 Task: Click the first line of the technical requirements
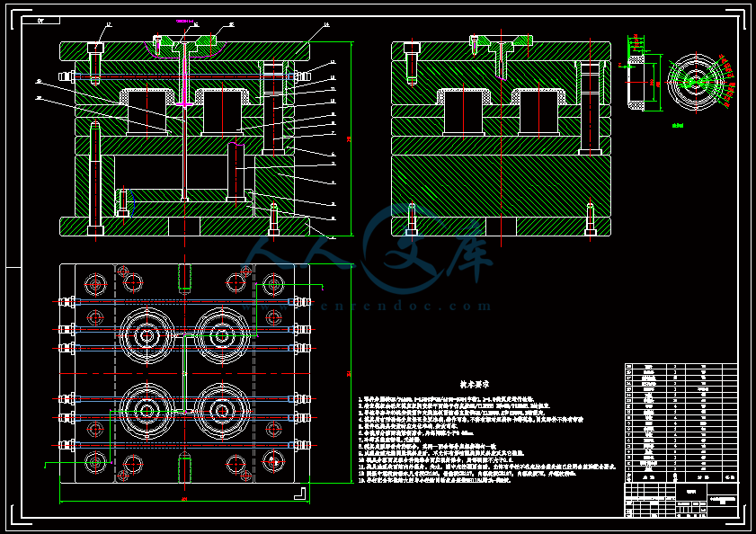pos(446,399)
